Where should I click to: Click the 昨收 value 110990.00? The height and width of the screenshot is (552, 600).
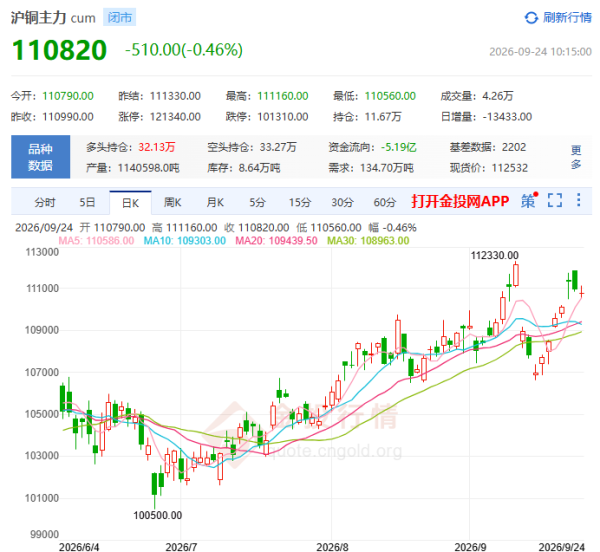tap(68, 117)
